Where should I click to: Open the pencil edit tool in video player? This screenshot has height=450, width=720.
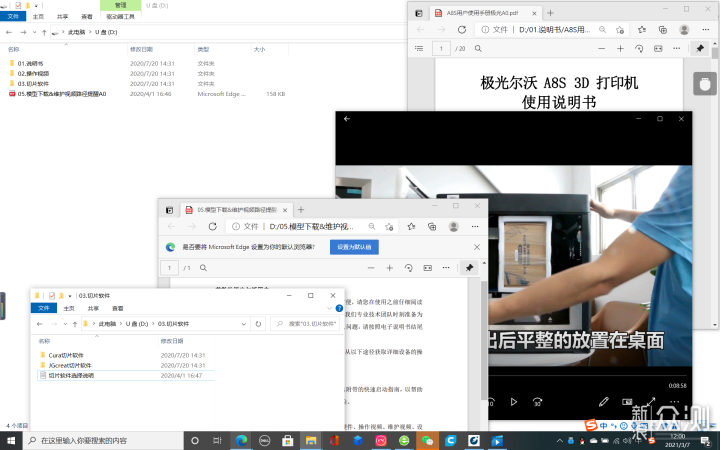tap(603, 402)
